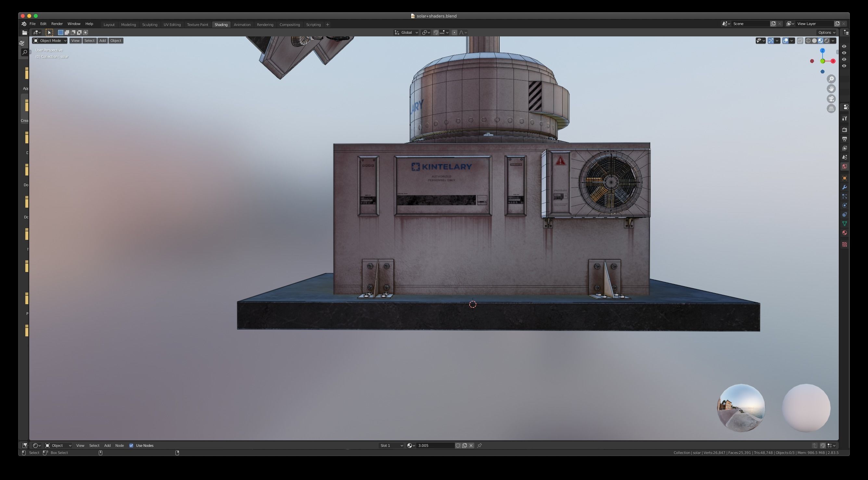Open the Object Mode dropdown
Image resolution: width=868 pixels, height=480 pixels.
pyautogui.click(x=49, y=41)
